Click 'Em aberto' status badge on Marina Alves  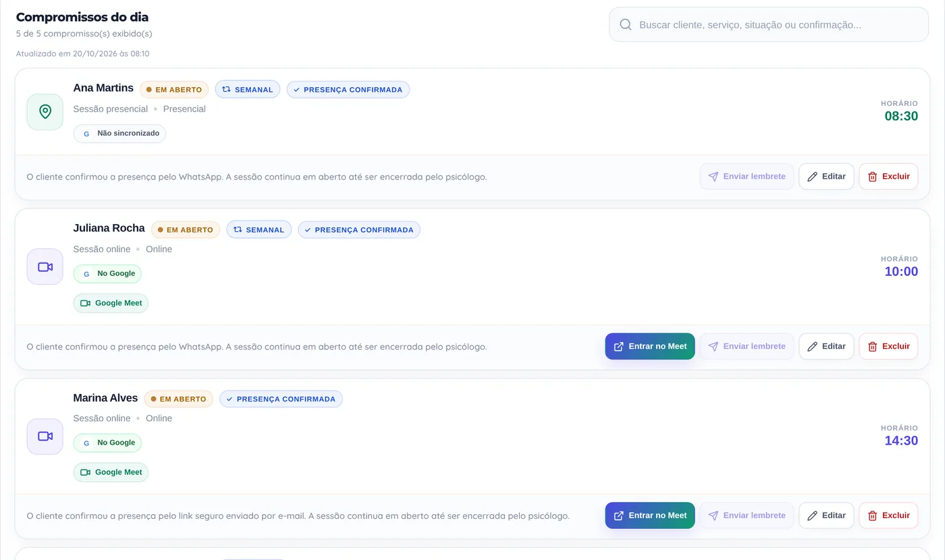pyautogui.click(x=179, y=399)
